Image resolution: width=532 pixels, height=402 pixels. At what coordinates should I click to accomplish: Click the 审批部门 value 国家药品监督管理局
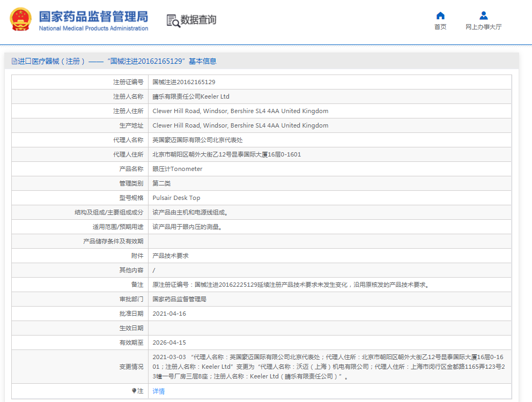click(x=182, y=299)
